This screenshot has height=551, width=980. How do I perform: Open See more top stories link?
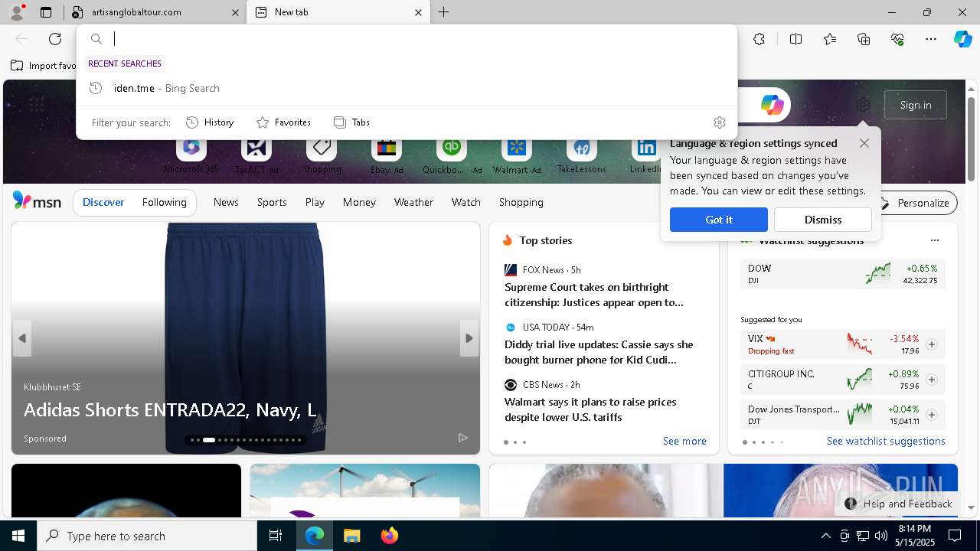pos(684,441)
